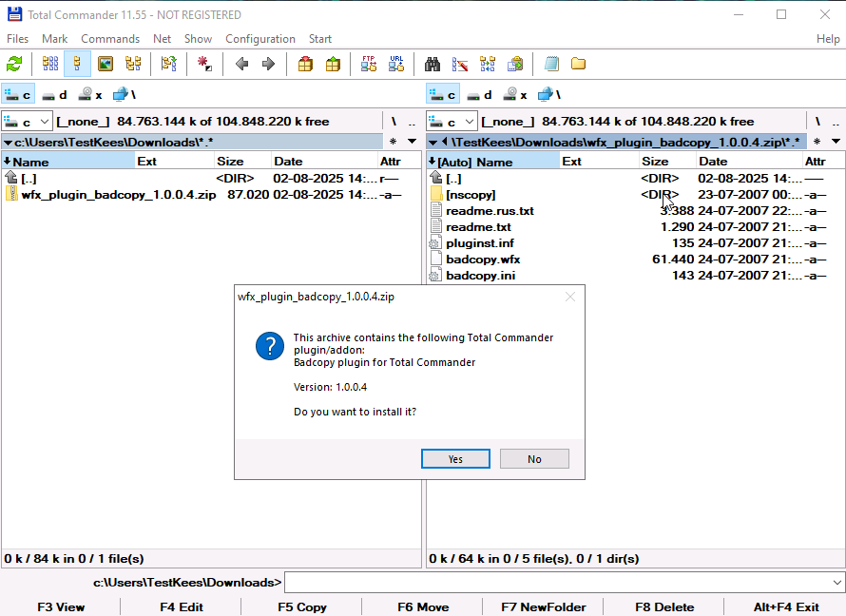Screen dimensions: 846x616
Task: Click the F3 View button
Action: click(61, 607)
